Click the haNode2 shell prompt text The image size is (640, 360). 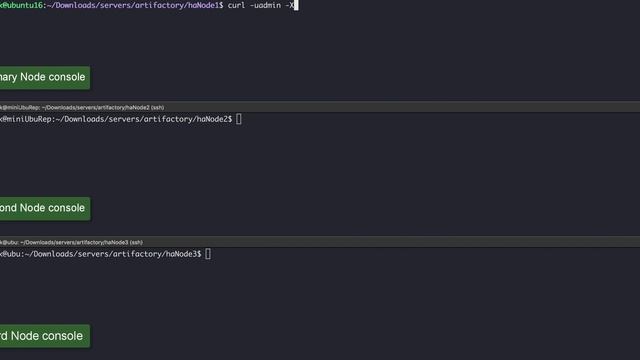pyautogui.click(x=116, y=119)
